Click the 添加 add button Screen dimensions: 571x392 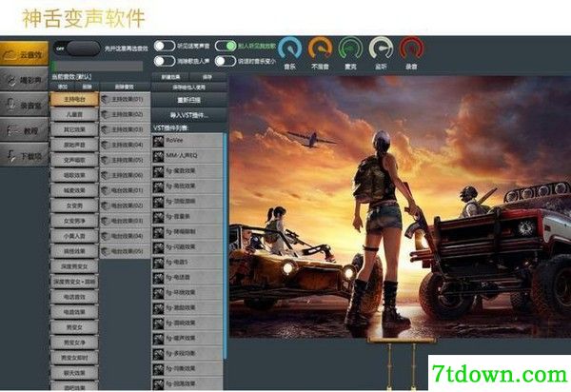coord(63,87)
